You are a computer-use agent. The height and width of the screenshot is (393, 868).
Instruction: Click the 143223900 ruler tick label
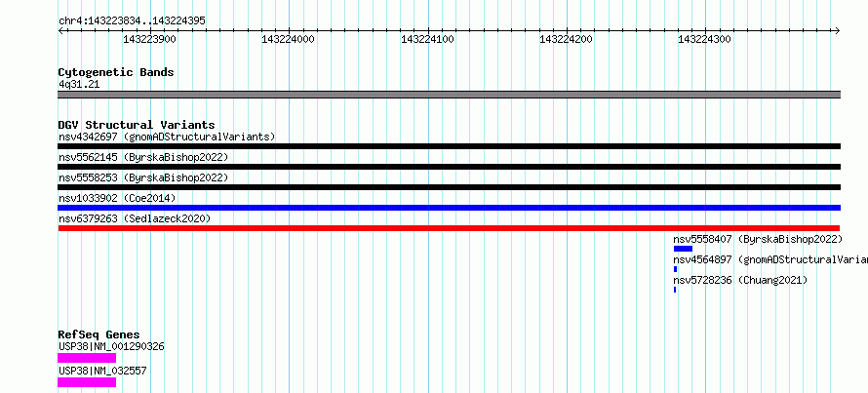pos(149,39)
